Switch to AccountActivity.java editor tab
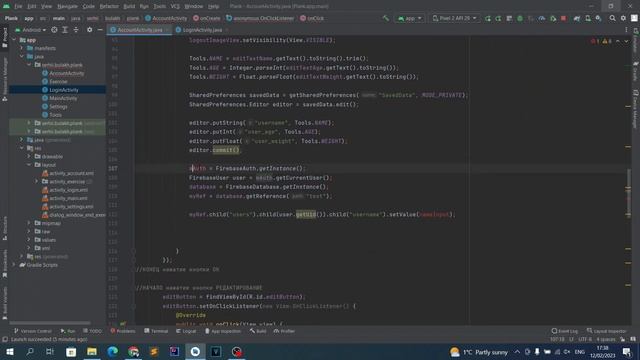 (140, 30)
